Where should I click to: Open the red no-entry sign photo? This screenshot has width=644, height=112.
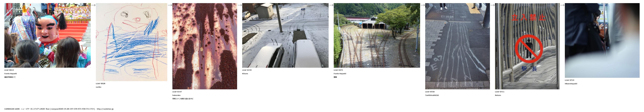tap(527, 46)
